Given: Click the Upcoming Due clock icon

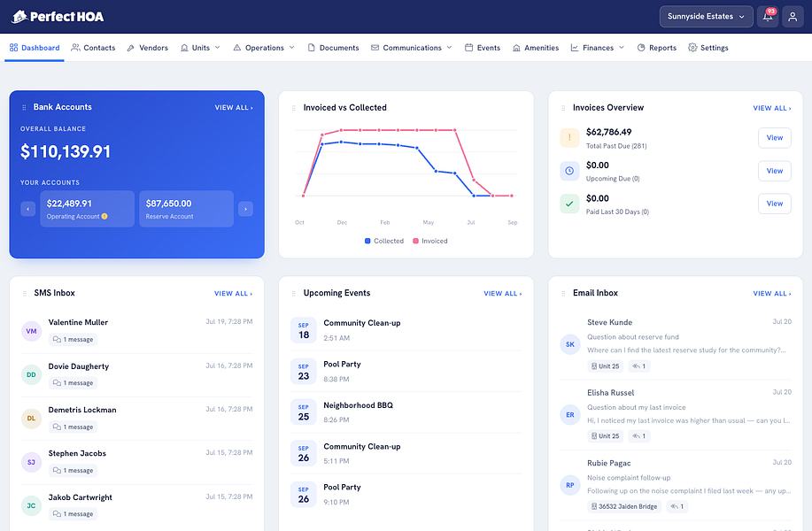Looking at the screenshot, I should tap(569, 171).
